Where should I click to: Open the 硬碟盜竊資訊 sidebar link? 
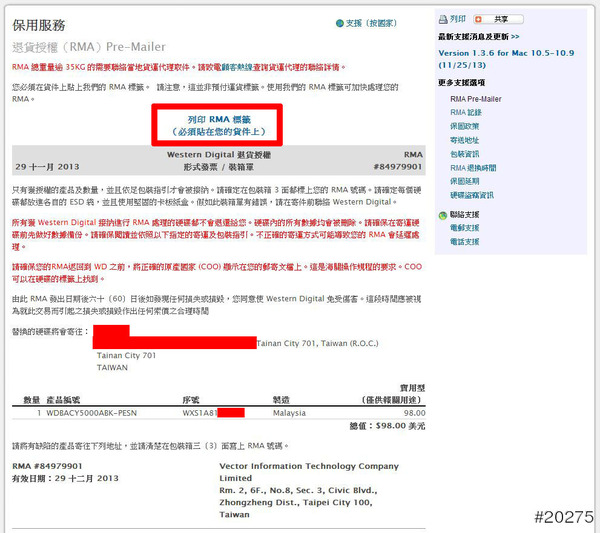(472, 195)
